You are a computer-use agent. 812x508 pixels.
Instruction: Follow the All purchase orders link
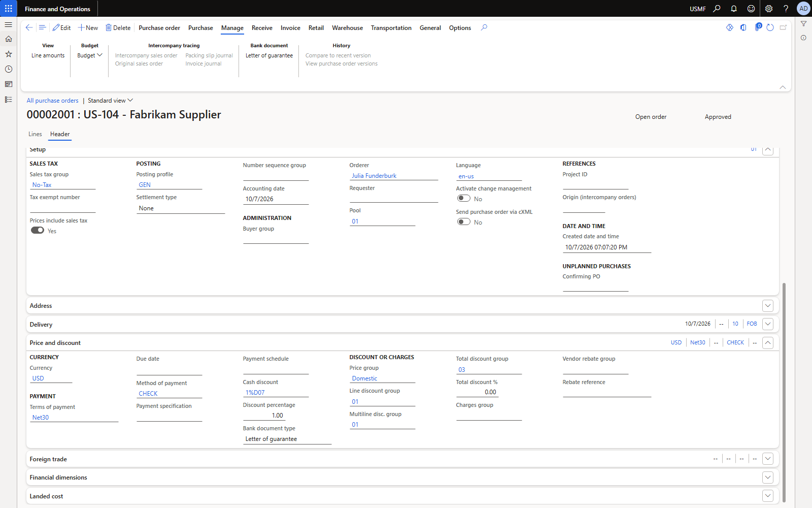pyautogui.click(x=52, y=101)
